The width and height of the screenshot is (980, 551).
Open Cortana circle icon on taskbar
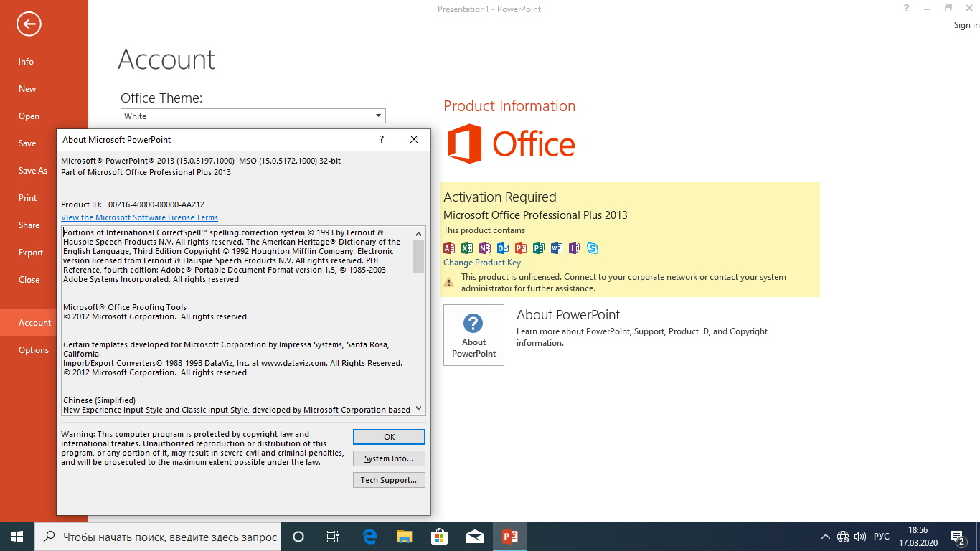coord(298,537)
